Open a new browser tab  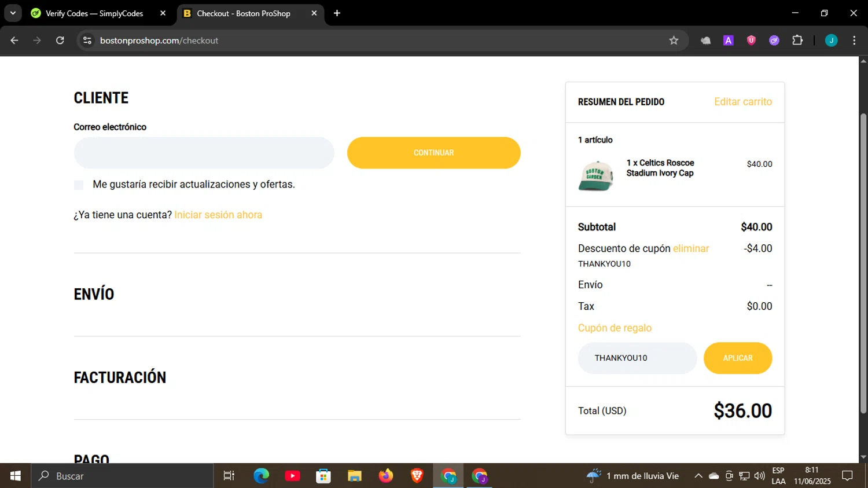(337, 13)
